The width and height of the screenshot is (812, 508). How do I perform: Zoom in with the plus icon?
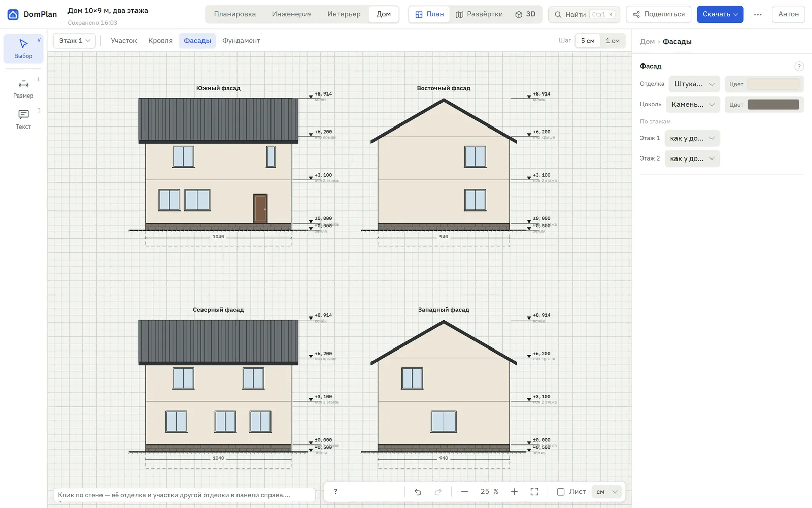(514, 492)
